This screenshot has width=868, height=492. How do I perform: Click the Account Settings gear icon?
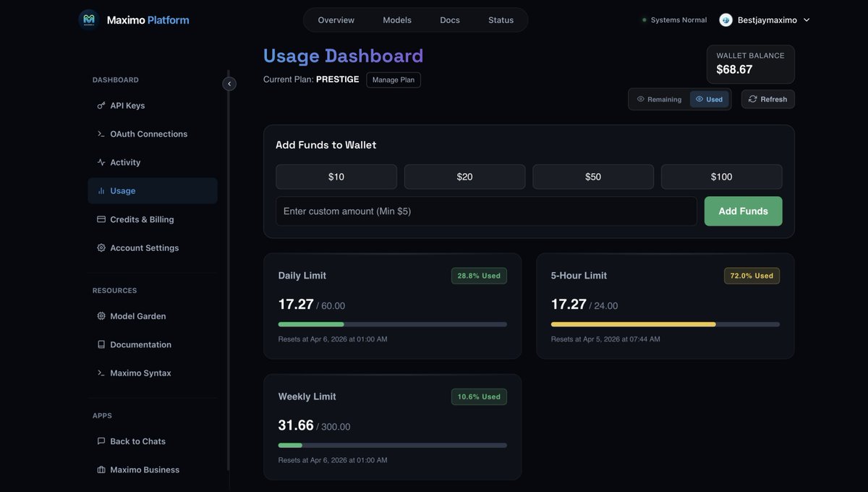coord(101,247)
